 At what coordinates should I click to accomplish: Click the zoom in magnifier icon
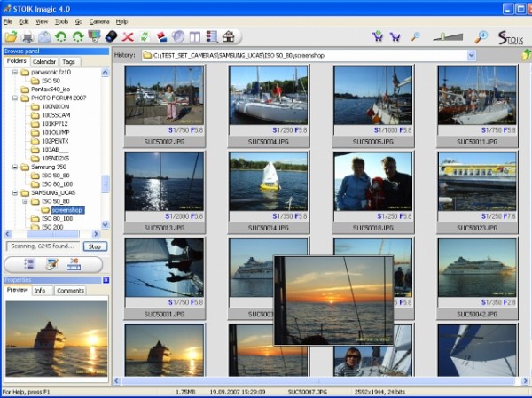pos(481,37)
